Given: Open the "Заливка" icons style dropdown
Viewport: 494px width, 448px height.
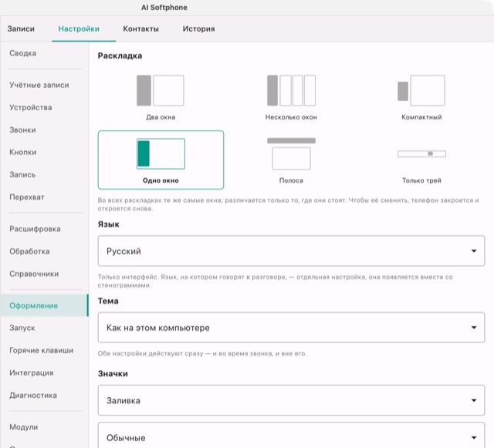Looking at the screenshot, I should [x=291, y=400].
